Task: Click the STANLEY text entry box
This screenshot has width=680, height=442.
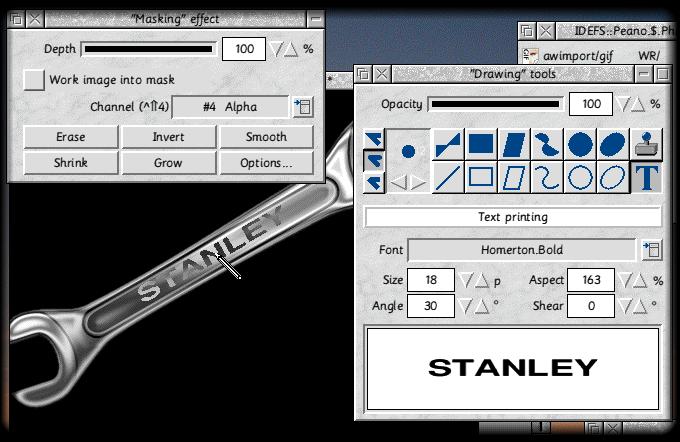Action: 513,369
